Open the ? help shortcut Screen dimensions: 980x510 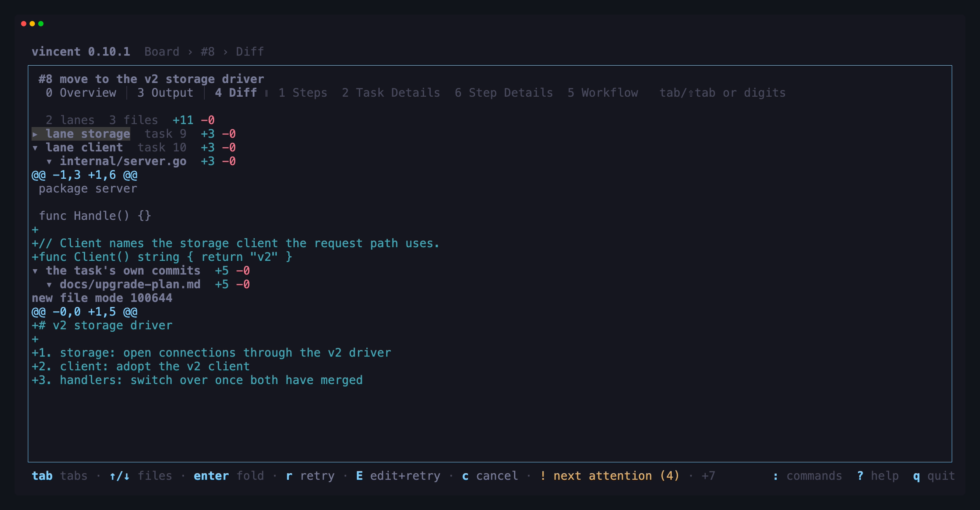click(x=878, y=476)
